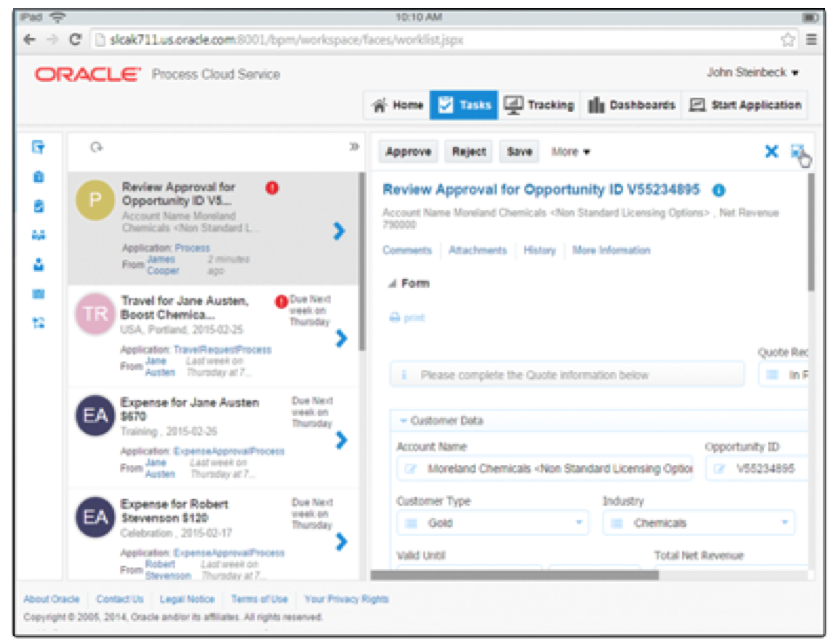Select Expense for Jane Austen $670 task
The image size is (836, 642).
pyautogui.click(x=213, y=437)
